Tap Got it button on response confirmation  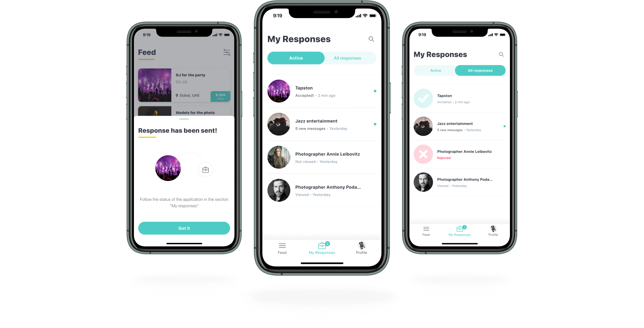coord(184,228)
